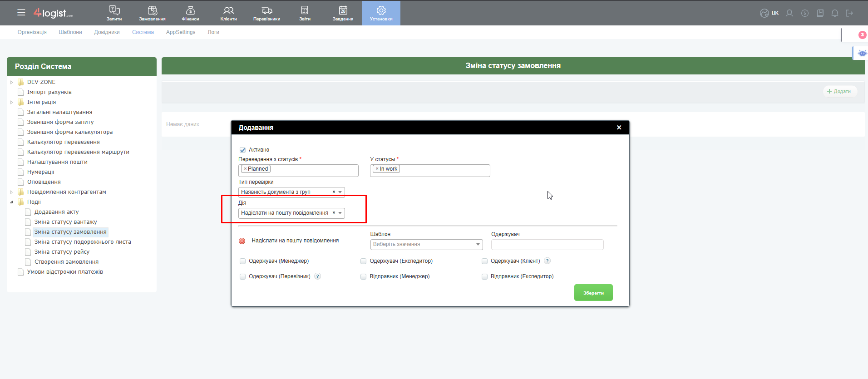Click the Одержувач text input field
The width and height of the screenshot is (868, 379).
tap(547, 245)
